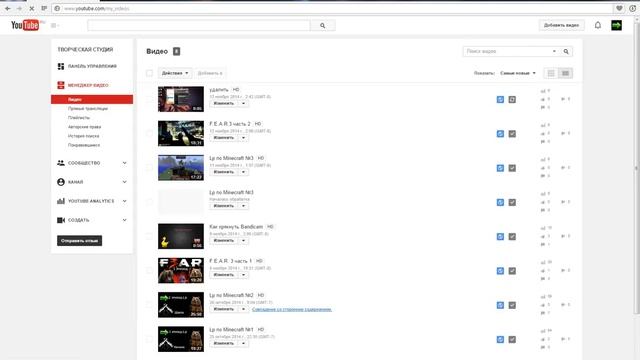Open the filter arrow in video search box
640x360 pixels.
point(554,51)
